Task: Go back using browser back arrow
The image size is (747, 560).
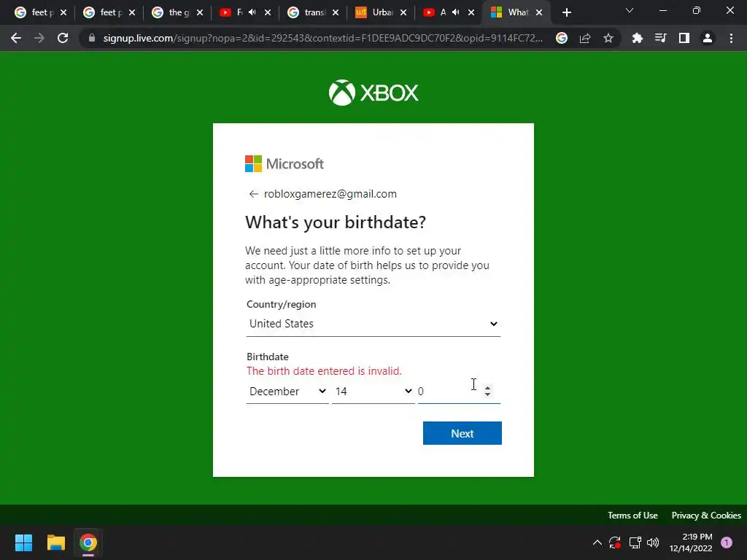Action: tap(16, 38)
